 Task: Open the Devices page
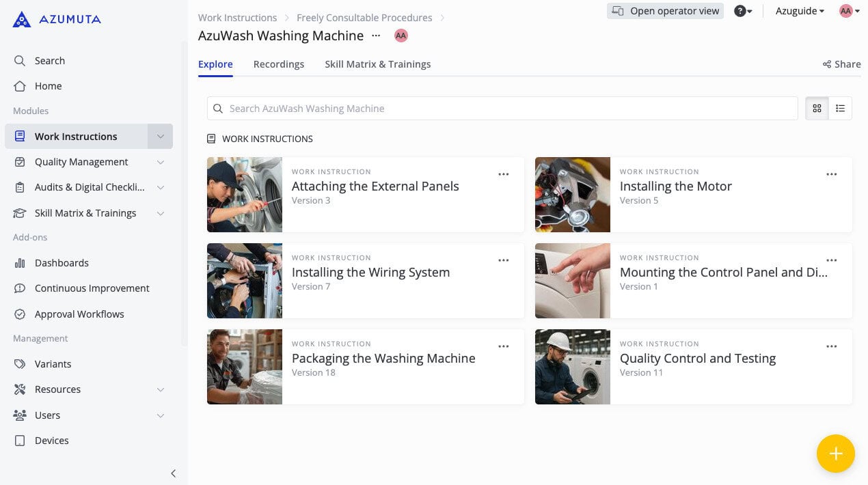pyautogui.click(x=51, y=441)
